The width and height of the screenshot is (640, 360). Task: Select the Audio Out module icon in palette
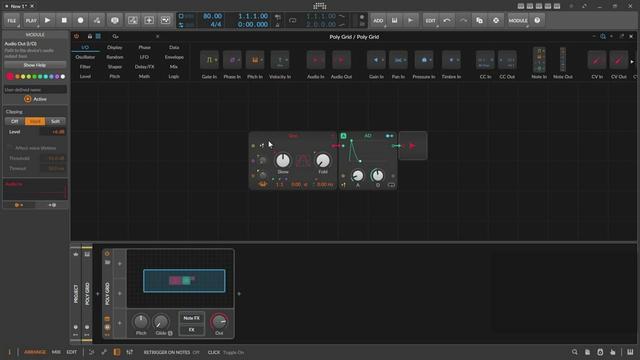pyautogui.click(x=341, y=60)
